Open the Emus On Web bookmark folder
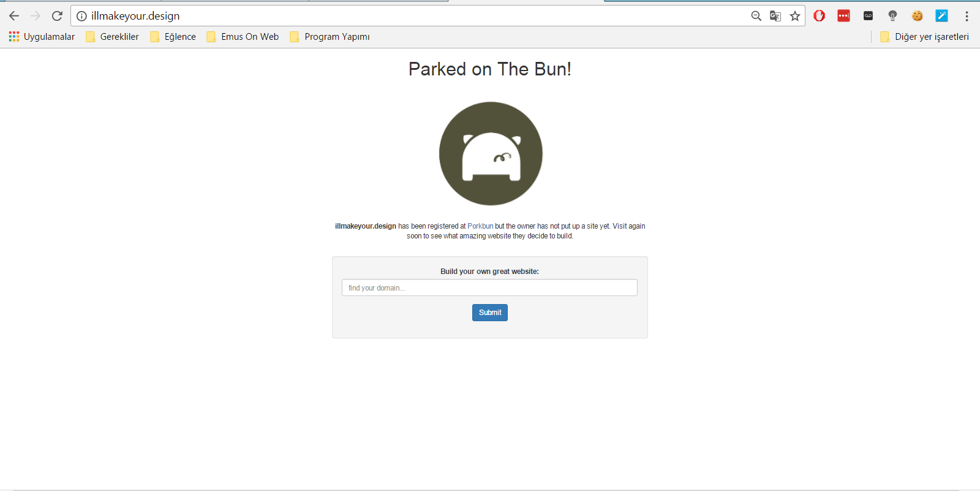 [243, 37]
